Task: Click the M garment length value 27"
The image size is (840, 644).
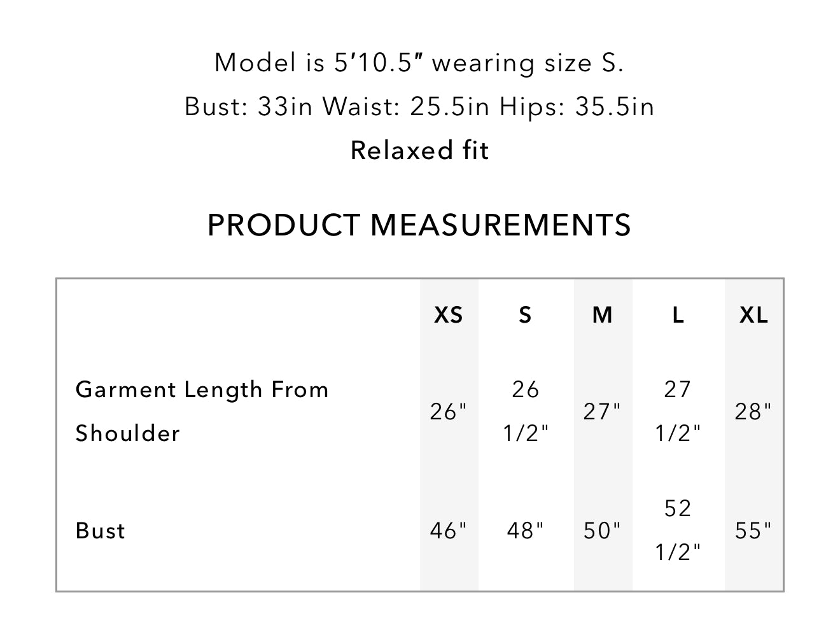Action: click(x=602, y=412)
